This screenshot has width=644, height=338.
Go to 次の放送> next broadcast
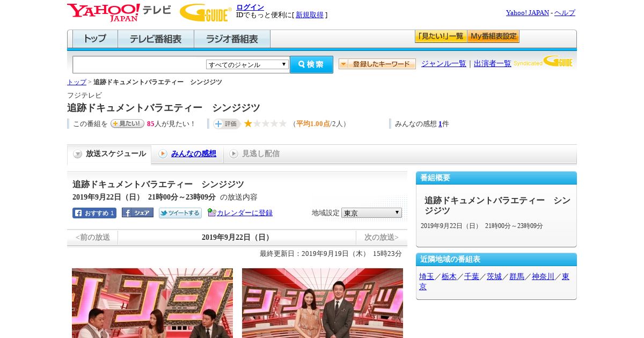(382, 238)
